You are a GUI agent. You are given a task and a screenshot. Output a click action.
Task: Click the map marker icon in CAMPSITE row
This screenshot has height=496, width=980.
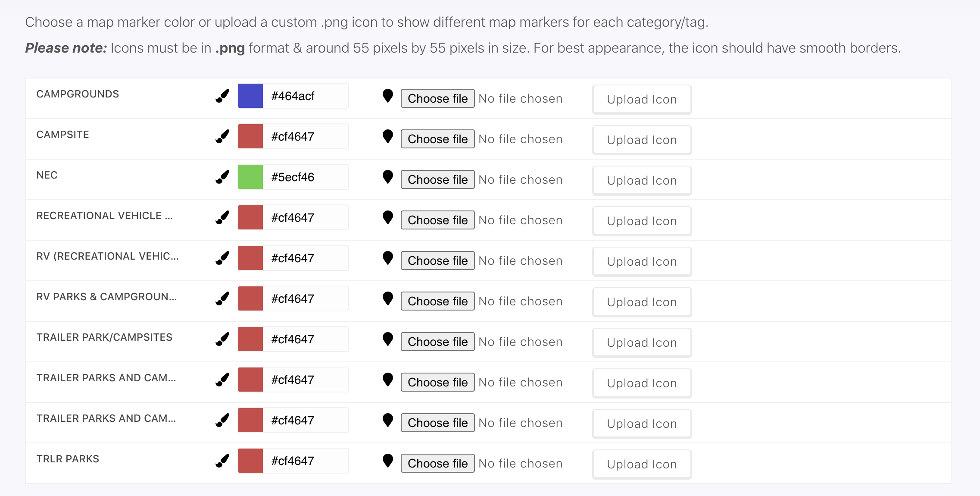pos(388,136)
